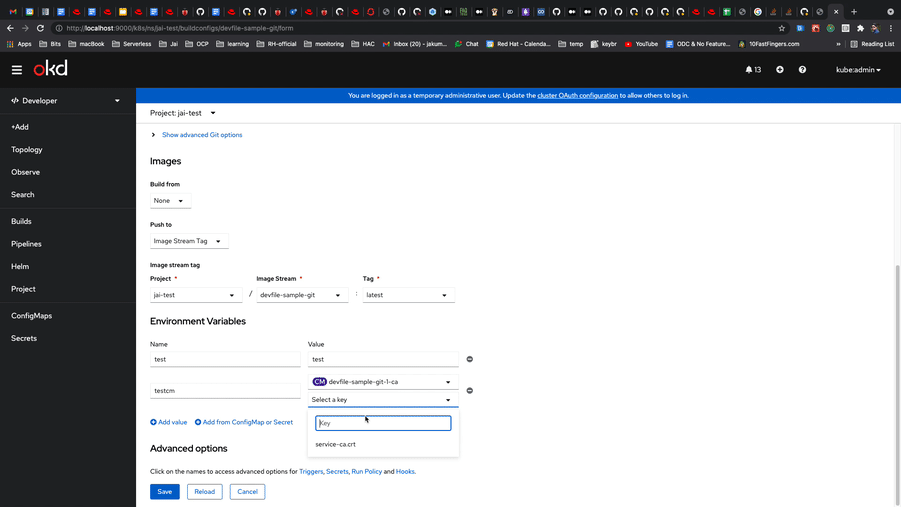Screen dimensions: 901x507
Task: Click the plus import icon in header
Action: (x=780, y=70)
